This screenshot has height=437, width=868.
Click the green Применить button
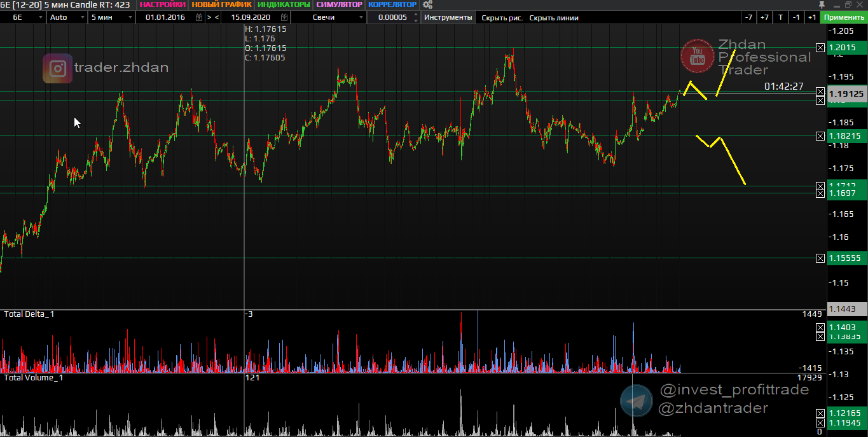pyautogui.click(x=844, y=17)
